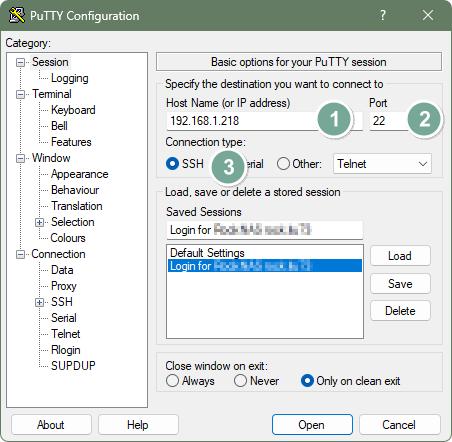Collapse the Session tree node

[21, 62]
